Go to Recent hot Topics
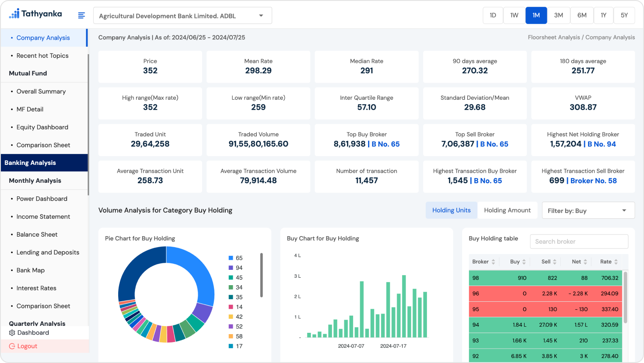644x363 pixels. 42,56
